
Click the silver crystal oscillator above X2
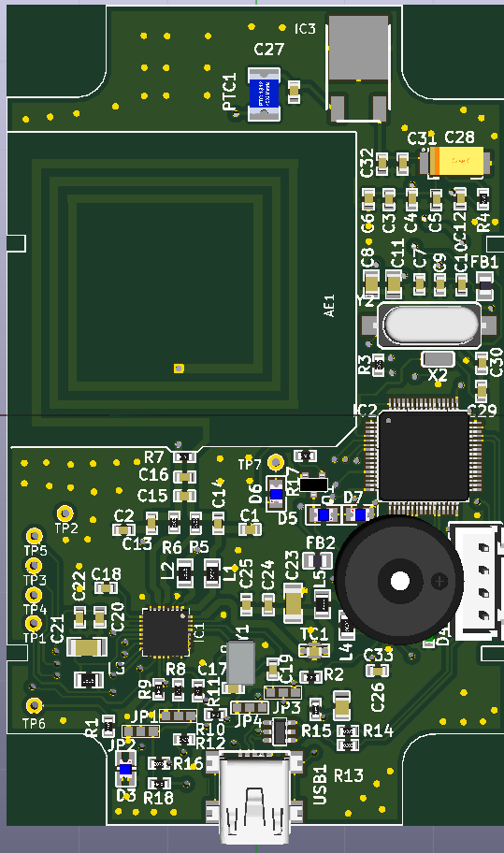coord(429,325)
